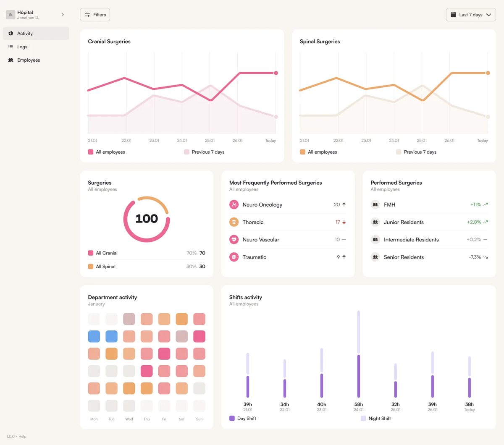Click the Senior Residents downward trend arrow
504x445 pixels.
click(486, 257)
